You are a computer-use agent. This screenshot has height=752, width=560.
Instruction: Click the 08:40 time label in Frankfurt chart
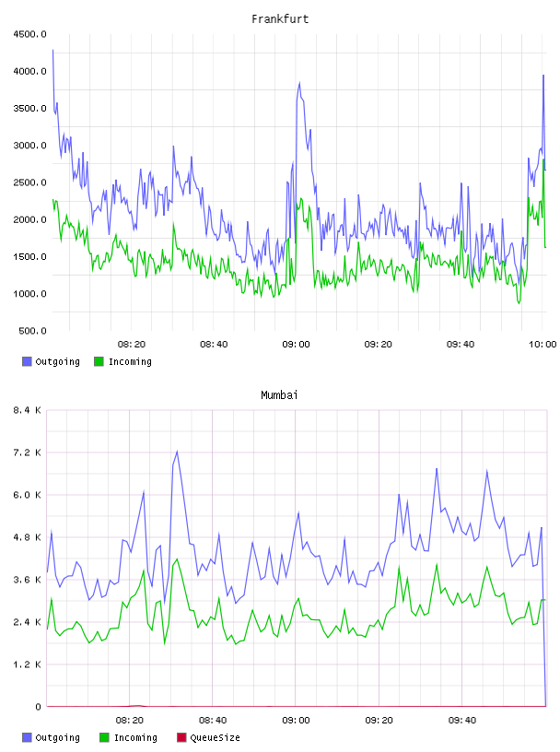pyautogui.click(x=214, y=345)
